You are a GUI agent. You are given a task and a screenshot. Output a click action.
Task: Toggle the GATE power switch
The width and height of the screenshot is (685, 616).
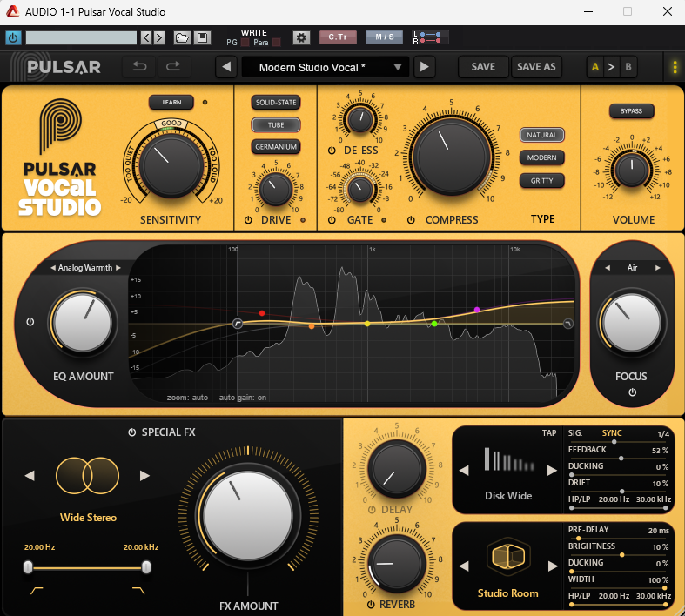coord(332,220)
